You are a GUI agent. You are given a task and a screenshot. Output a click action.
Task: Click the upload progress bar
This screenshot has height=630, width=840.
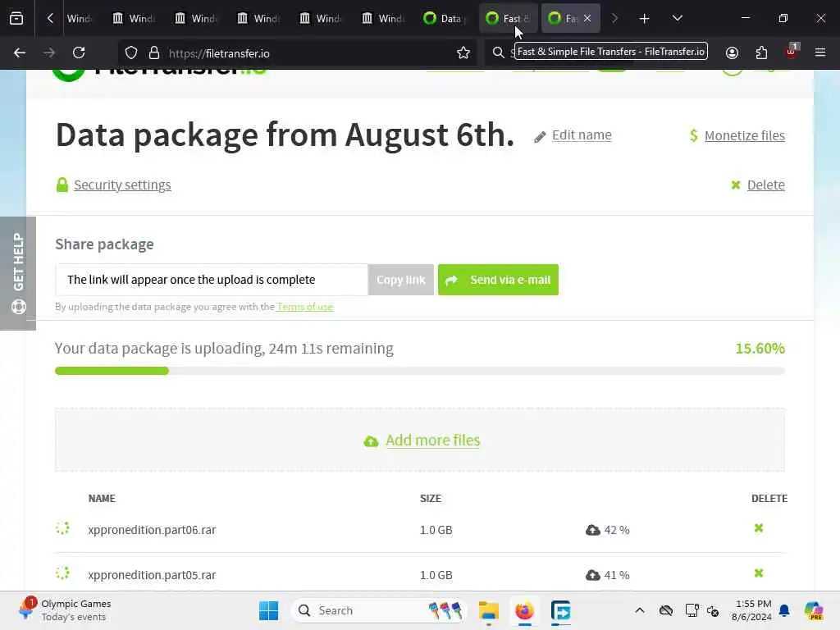click(420, 371)
